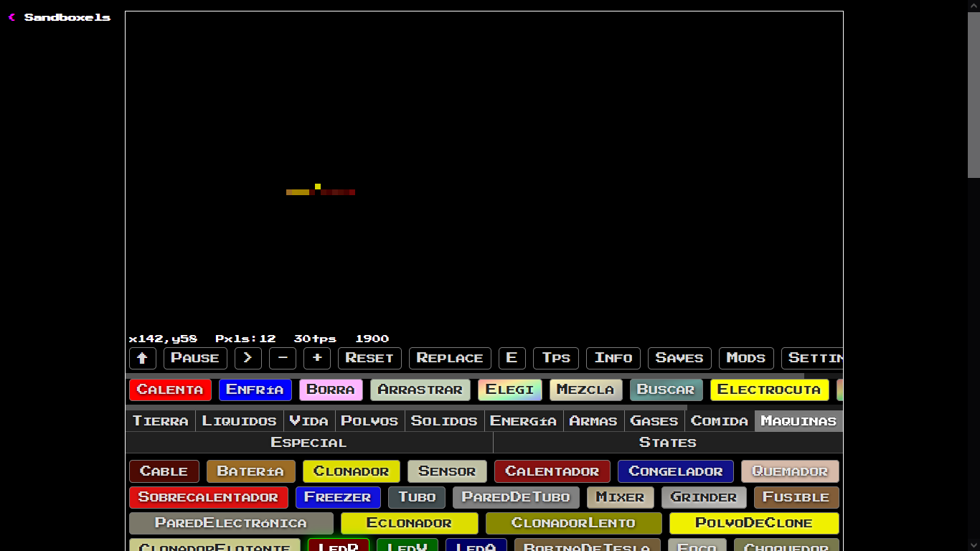Select the LedR element
Viewport: 980px width, 551px height.
click(x=339, y=545)
